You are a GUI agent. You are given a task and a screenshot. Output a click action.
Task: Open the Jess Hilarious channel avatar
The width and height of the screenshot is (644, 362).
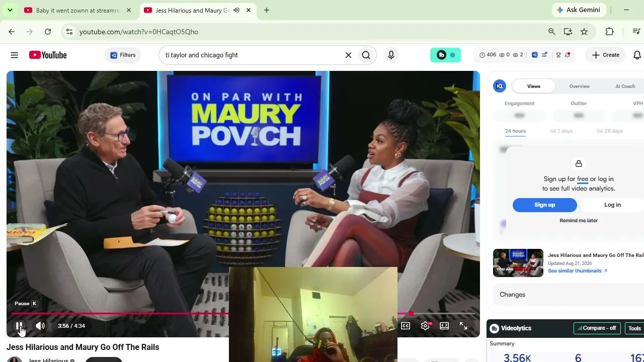(x=15, y=359)
